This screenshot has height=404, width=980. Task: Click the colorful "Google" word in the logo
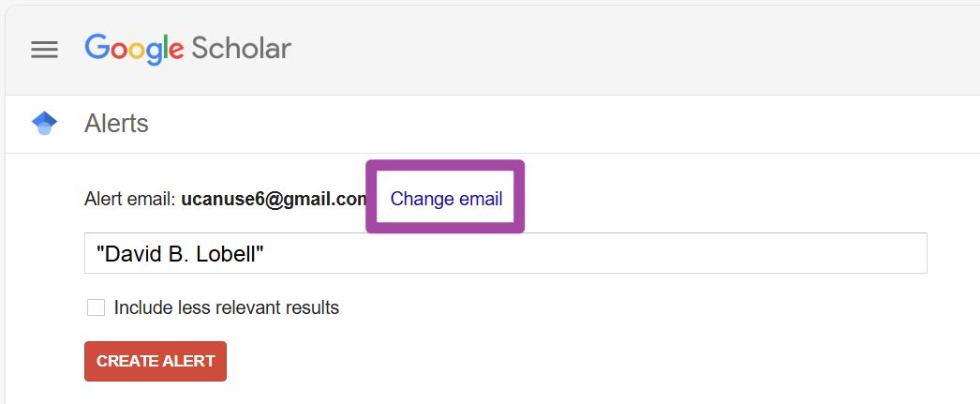(x=134, y=49)
